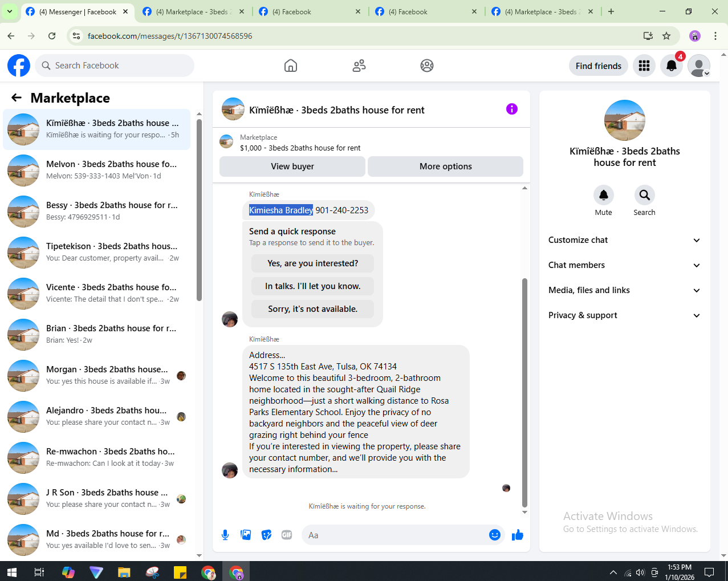Open listing thumbnail in right info panel
Image resolution: width=728 pixels, height=581 pixels.
tap(625, 120)
